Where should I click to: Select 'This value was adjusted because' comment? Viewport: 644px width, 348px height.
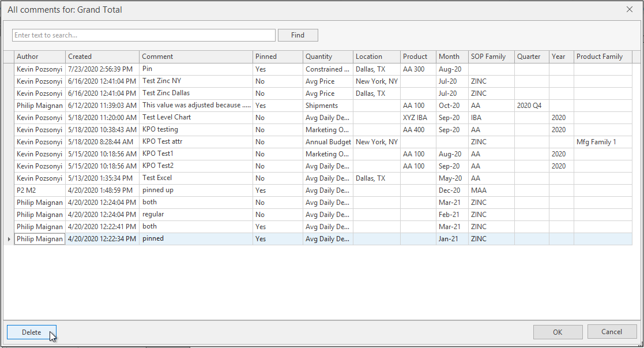[197, 105]
